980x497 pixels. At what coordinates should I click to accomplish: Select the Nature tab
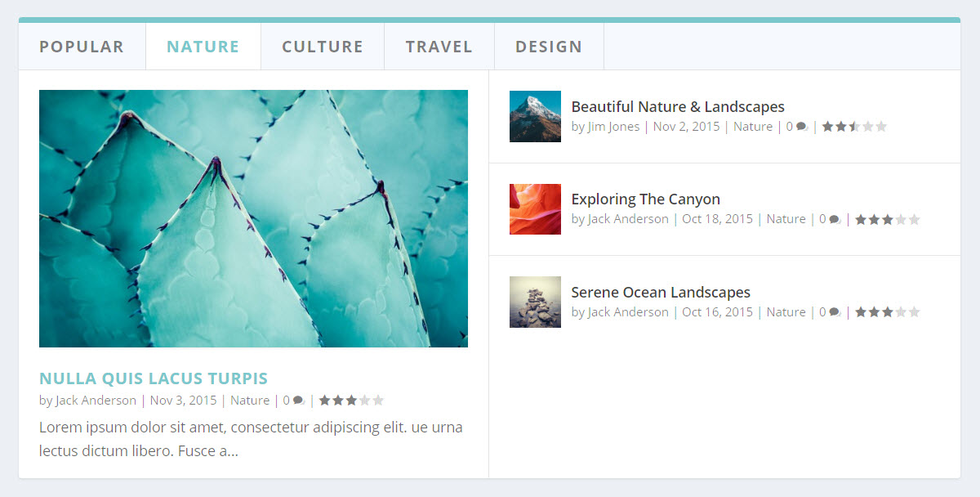tap(203, 47)
